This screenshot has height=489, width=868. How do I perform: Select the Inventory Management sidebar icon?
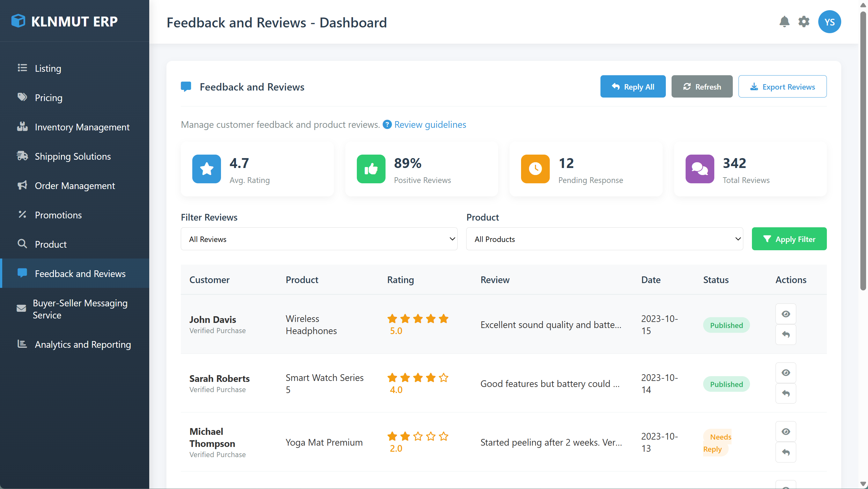point(22,127)
